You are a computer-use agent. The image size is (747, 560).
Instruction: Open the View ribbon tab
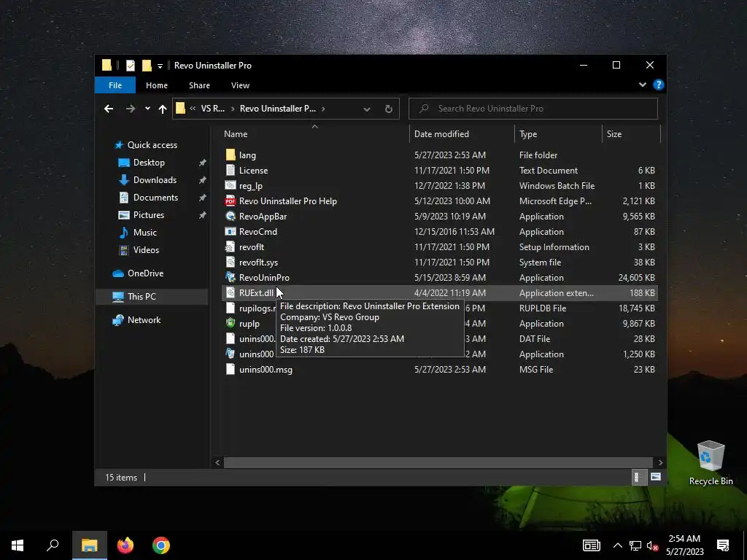240,85
